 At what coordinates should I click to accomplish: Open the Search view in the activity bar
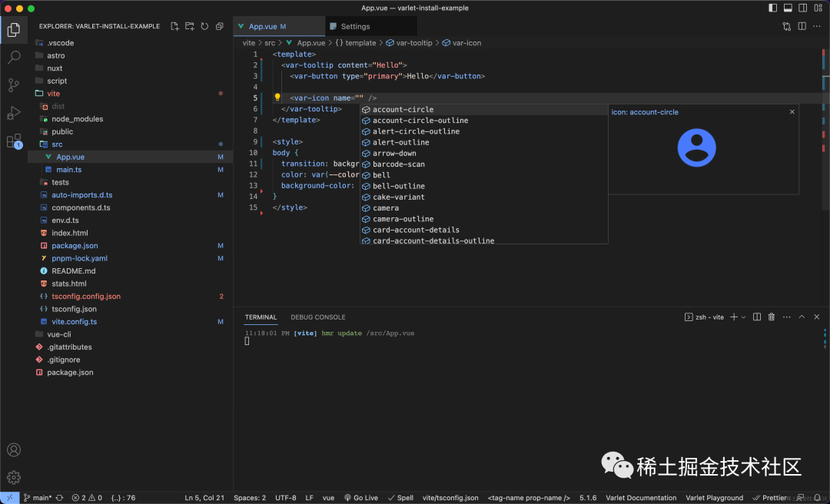14,57
